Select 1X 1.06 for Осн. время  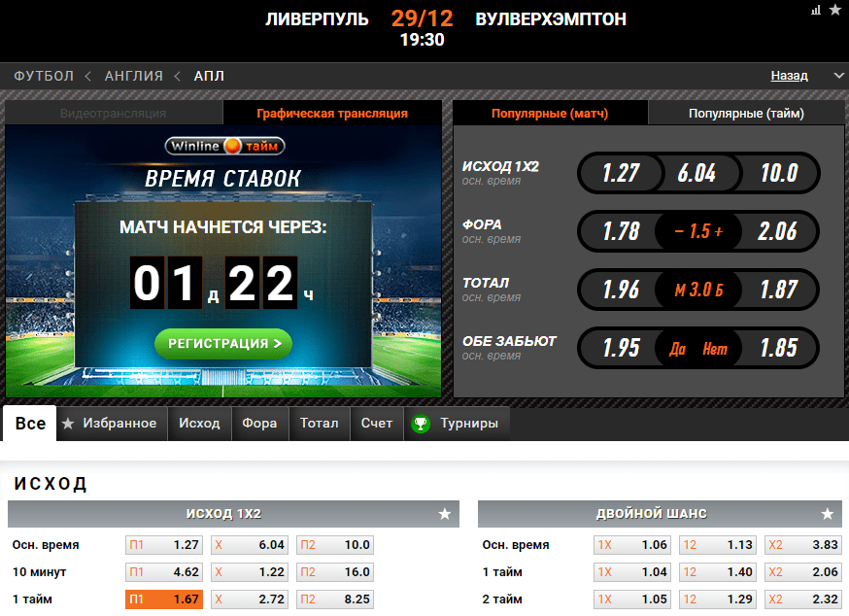[x=632, y=545]
